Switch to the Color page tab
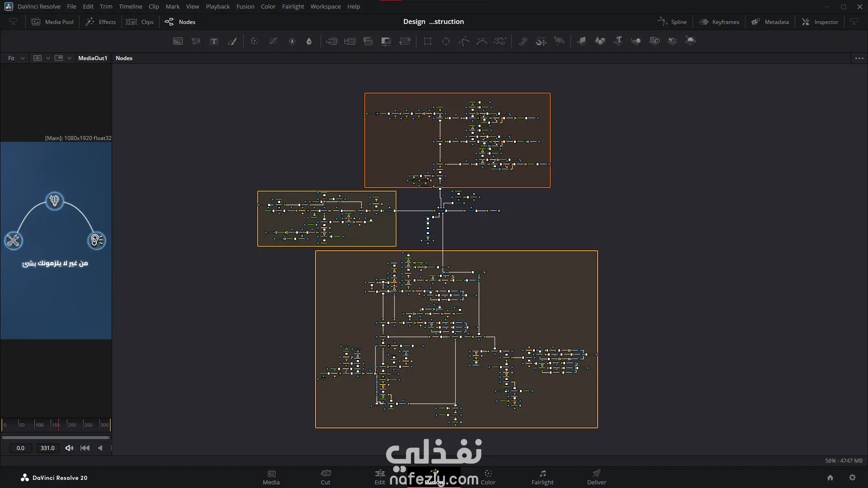 click(x=488, y=477)
